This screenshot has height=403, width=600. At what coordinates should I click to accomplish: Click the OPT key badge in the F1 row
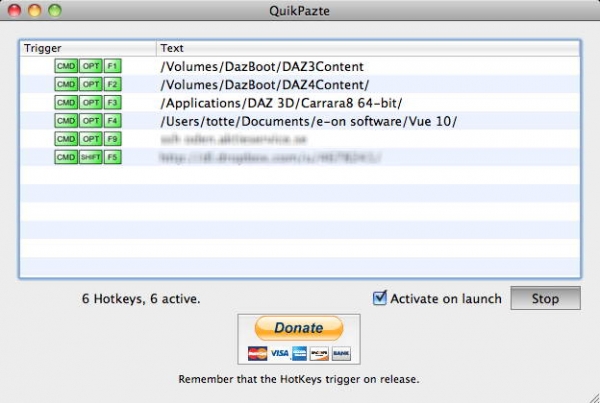click(x=91, y=66)
